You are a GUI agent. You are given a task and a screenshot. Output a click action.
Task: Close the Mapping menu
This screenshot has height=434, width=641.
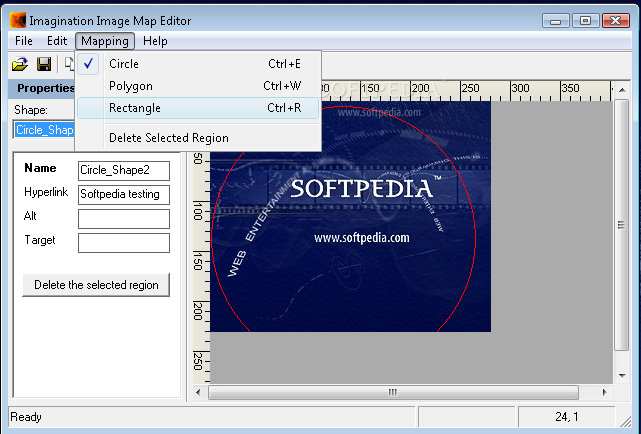pos(105,41)
